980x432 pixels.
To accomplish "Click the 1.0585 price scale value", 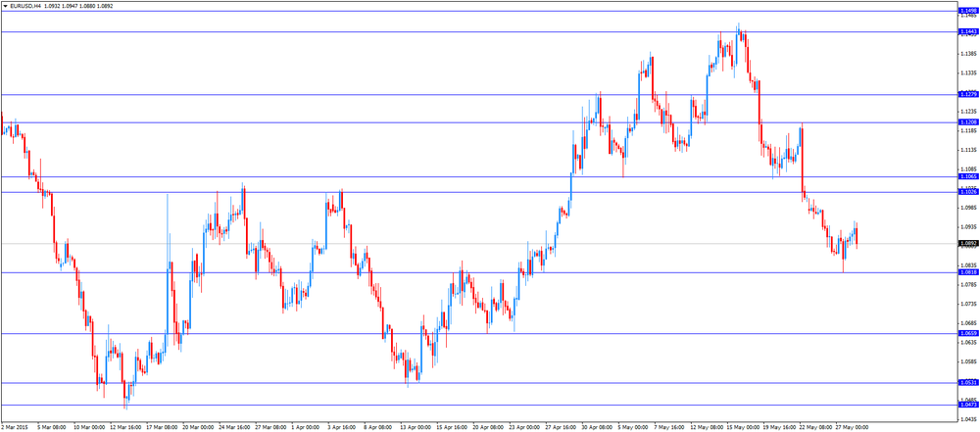I will coord(967,361).
